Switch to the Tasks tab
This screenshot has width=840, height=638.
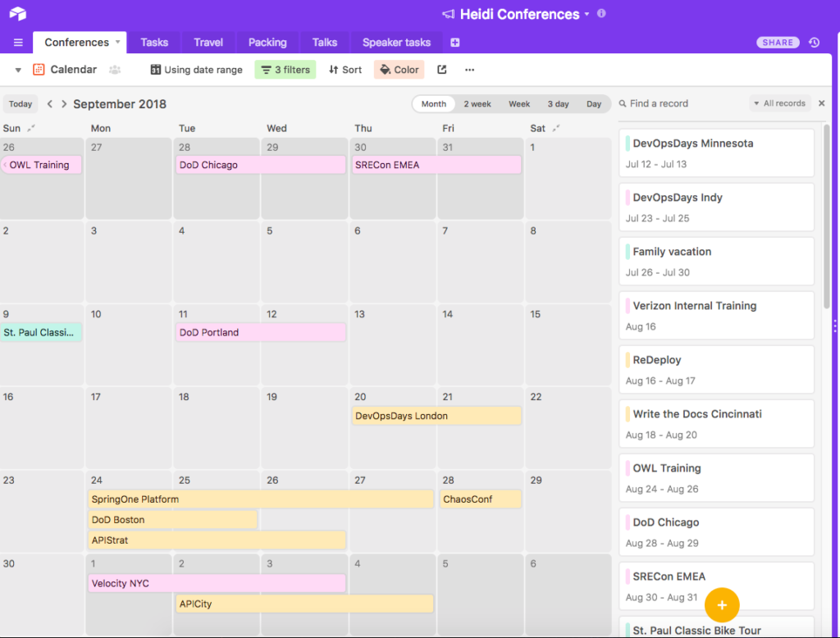point(154,43)
